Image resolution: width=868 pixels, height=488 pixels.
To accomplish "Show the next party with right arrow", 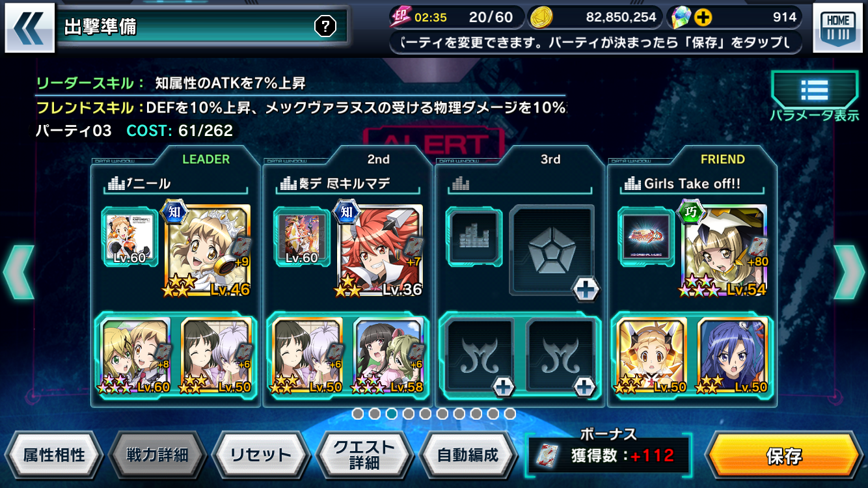I will click(x=849, y=272).
